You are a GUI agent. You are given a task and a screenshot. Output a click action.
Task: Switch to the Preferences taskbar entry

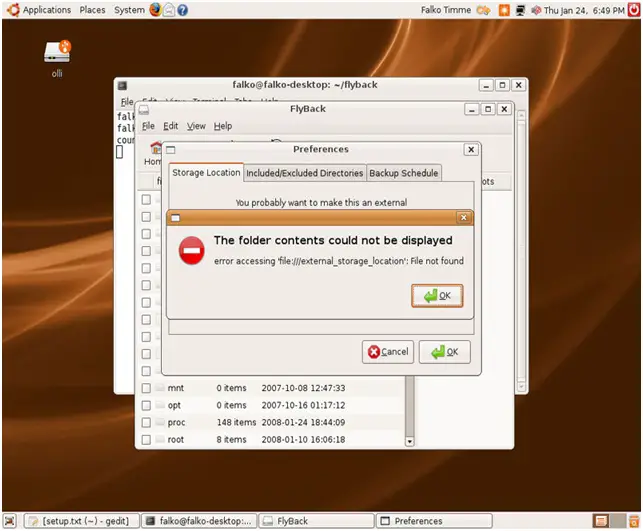(x=434, y=521)
